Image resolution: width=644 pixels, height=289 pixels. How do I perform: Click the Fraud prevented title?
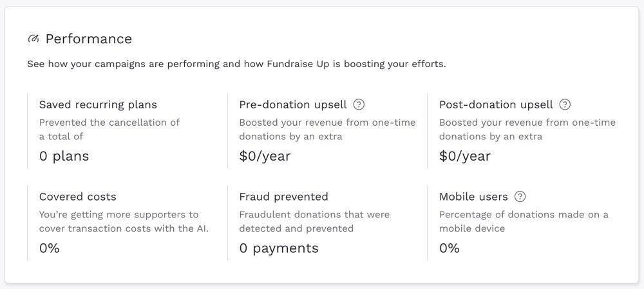(x=284, y=197)
